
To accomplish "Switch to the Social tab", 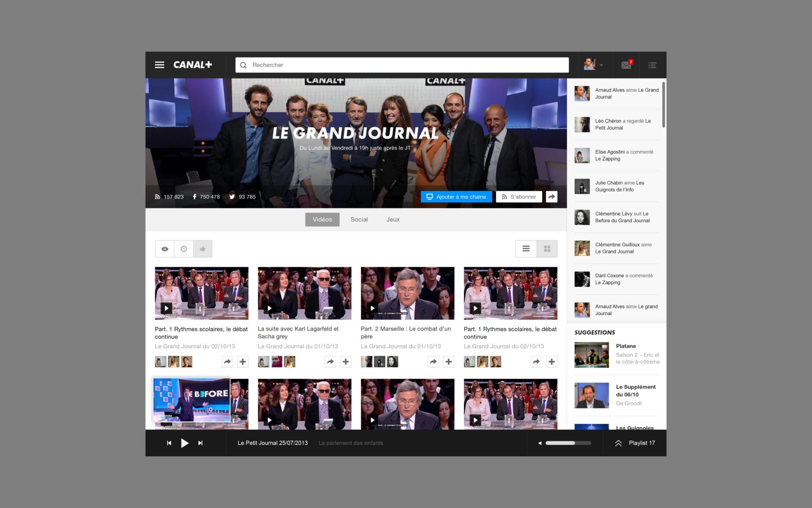I will pos(359,219).
